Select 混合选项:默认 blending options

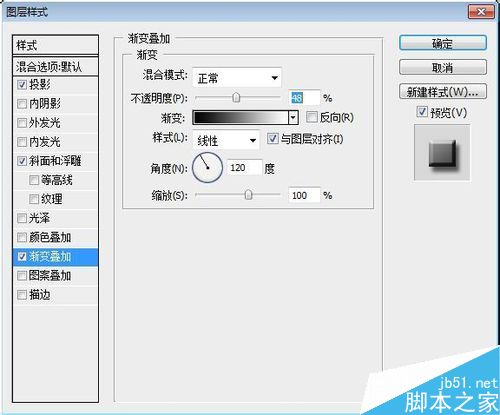click(55, 67)
